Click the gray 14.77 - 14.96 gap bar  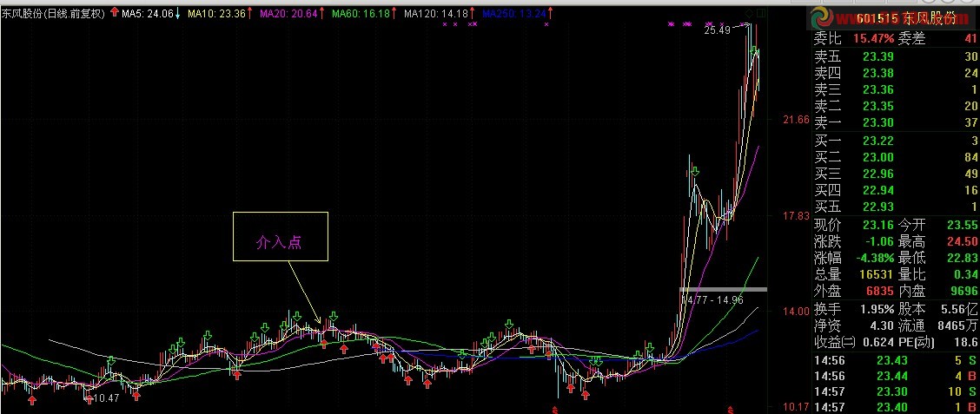tap(723, 289)
